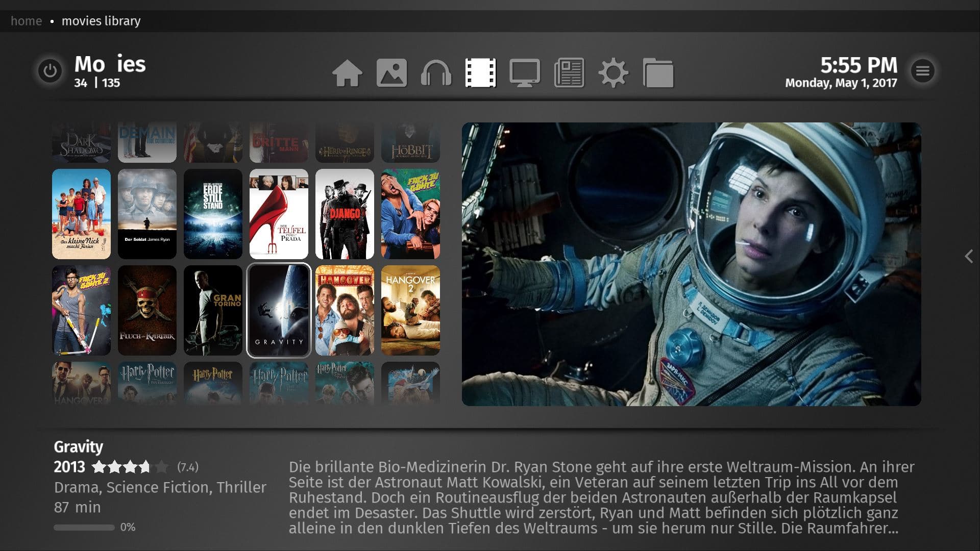Image resolution: width=980 pixels, height=551 pixels.
Task: Select Fluch der Karibik poster
Action: click(x=147, y=310)
